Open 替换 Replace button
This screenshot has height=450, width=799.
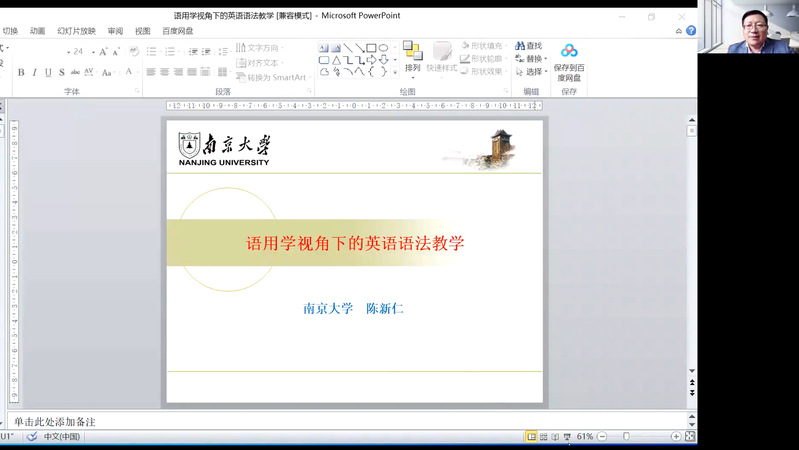coord(531,59)
